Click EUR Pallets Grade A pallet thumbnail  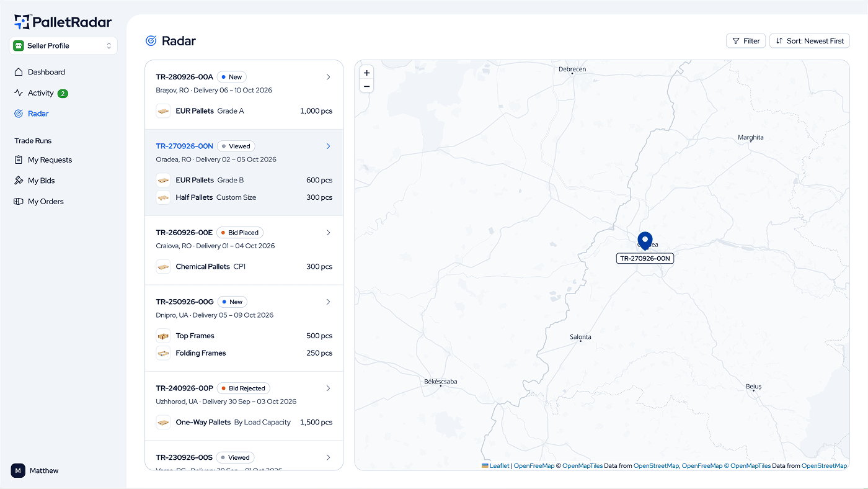[163, 111]
